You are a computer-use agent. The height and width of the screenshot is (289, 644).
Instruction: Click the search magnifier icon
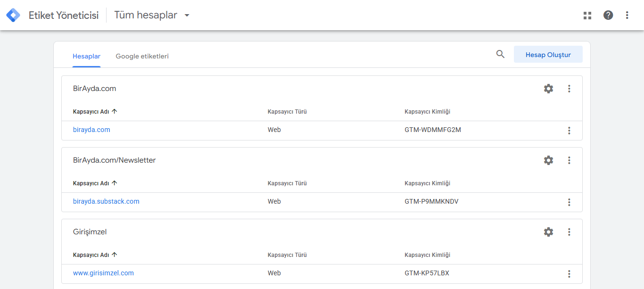tap(500, 54)
